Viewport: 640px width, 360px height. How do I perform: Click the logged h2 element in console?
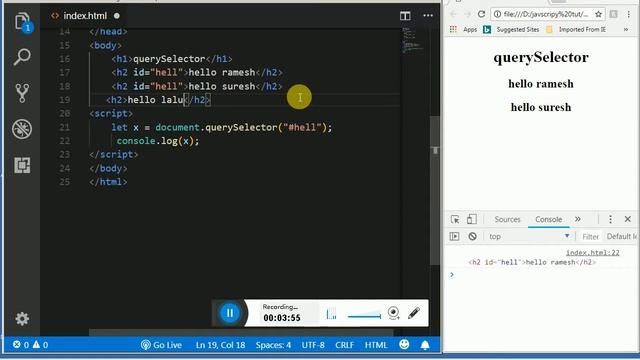(x=532, y=262)
